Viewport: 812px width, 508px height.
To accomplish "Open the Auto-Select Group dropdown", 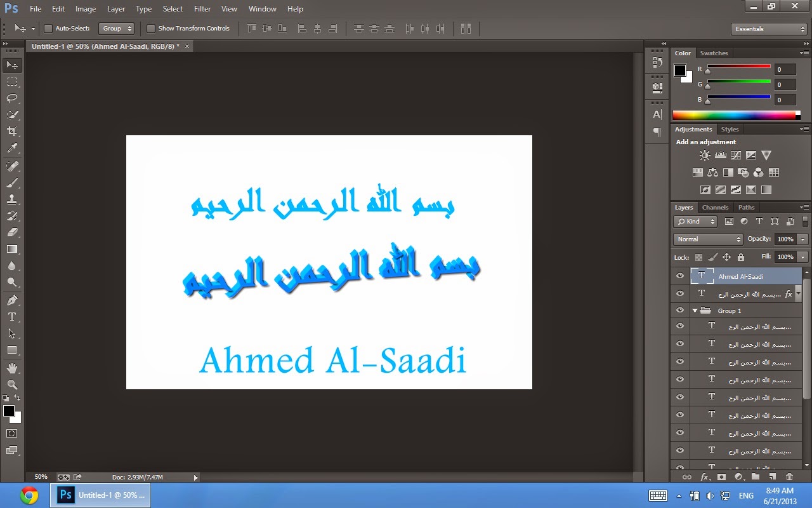I will pyautogui.click(x=117, y=29).
